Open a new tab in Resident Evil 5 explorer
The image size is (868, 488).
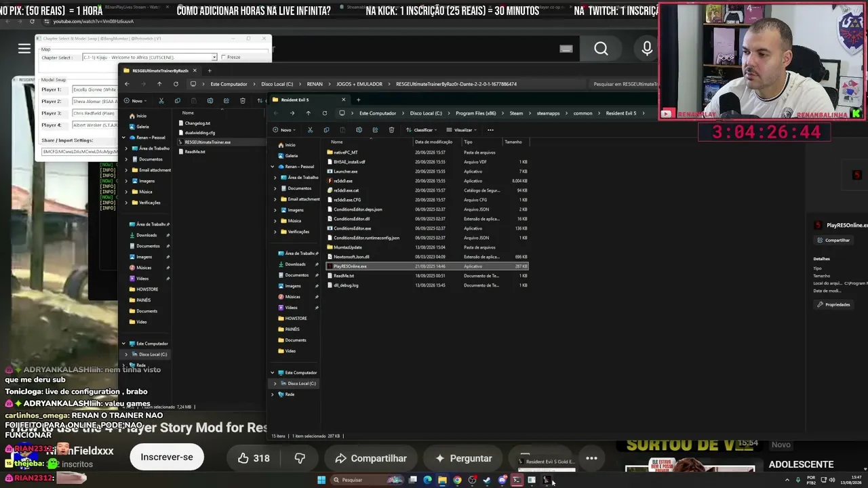(x=359, y=100)
